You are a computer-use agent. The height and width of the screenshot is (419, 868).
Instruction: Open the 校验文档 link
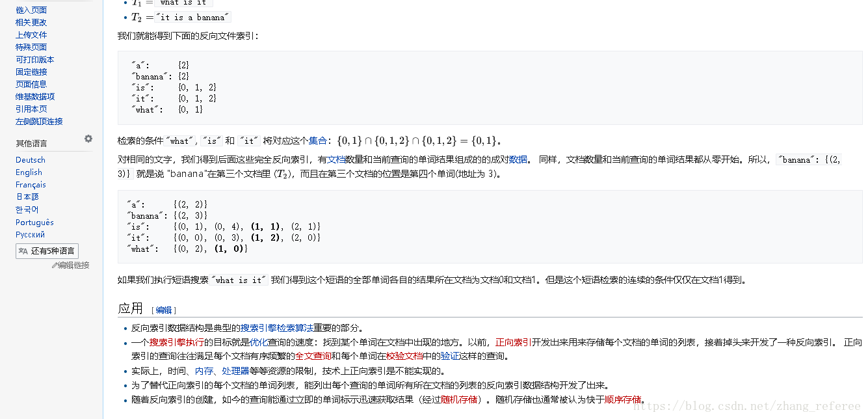[404, 357]
